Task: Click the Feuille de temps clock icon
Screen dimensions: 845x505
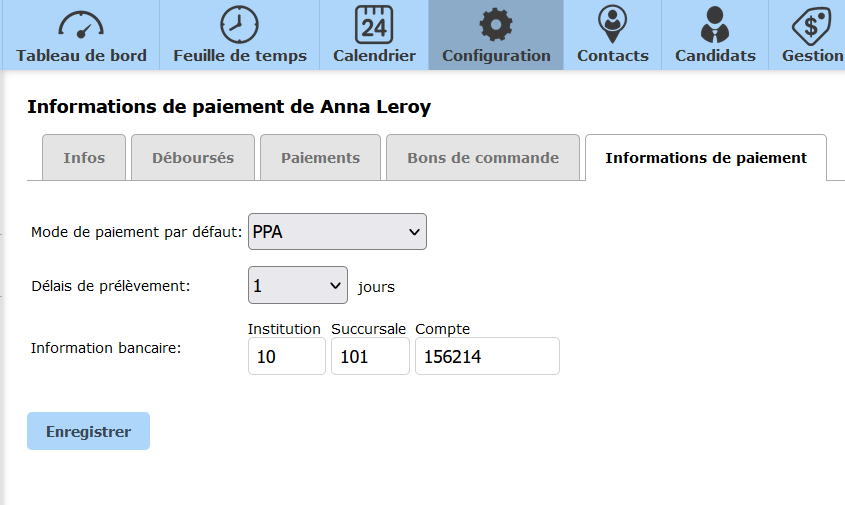Action: (x=239, y=24)
